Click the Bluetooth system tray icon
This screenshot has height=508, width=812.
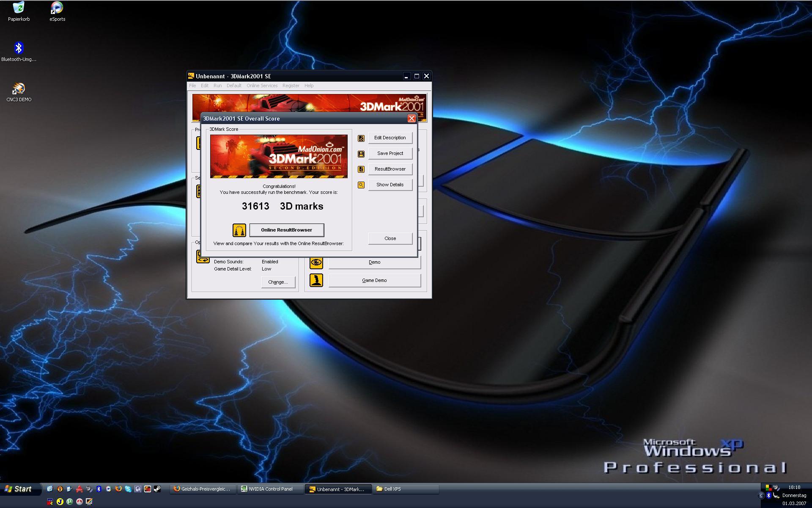(x=769, y=495)
